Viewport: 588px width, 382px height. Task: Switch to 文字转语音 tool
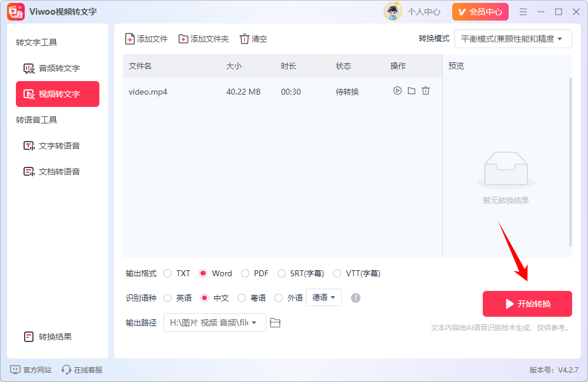point(58,146)
